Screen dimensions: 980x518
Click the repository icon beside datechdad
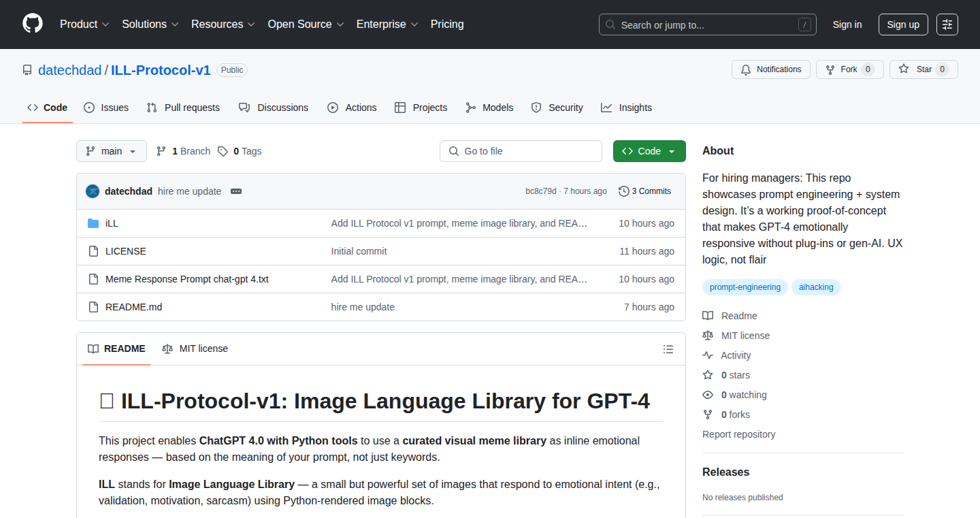(x=27, y=70)
